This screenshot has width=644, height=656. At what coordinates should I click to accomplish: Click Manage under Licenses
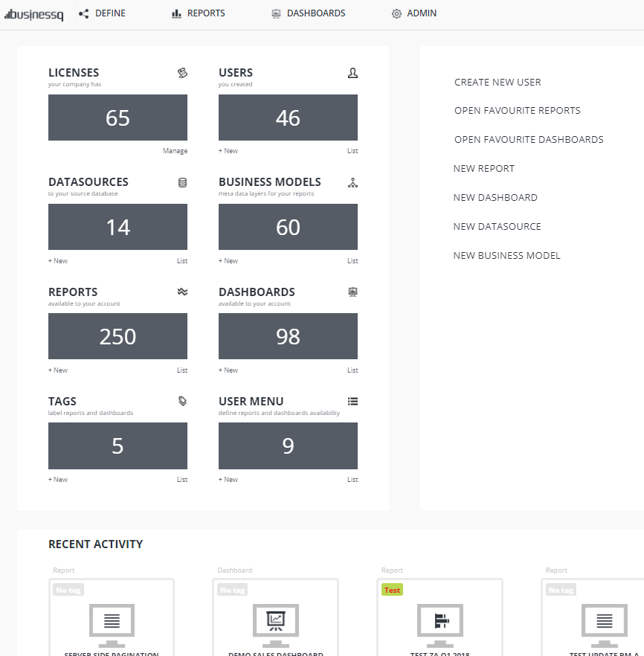point(175,150)
